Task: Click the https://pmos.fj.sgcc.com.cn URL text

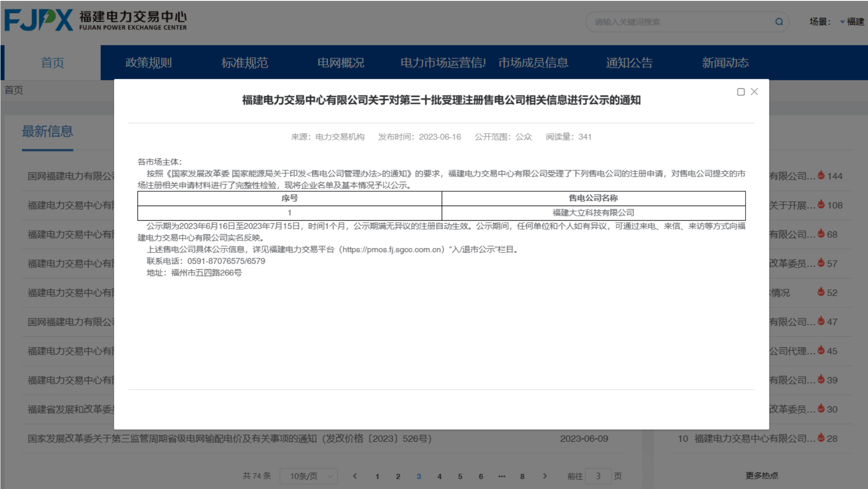Action: [x=392, y=250]
